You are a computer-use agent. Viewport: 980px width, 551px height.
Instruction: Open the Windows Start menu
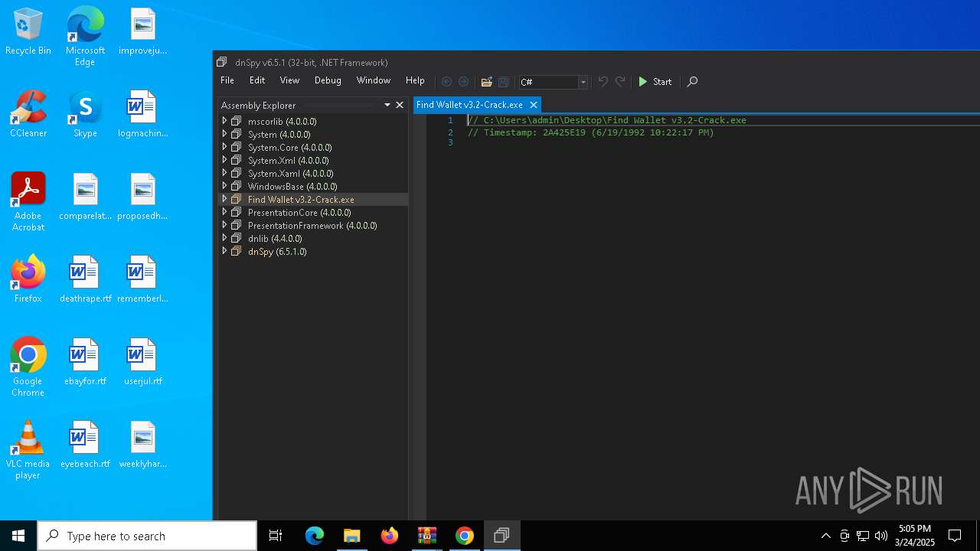(18, 536)
